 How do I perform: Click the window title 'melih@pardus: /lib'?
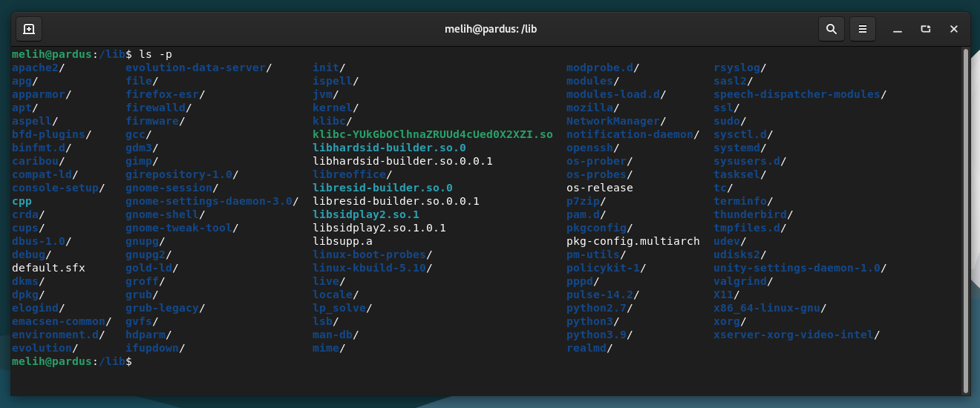[489, 29]
